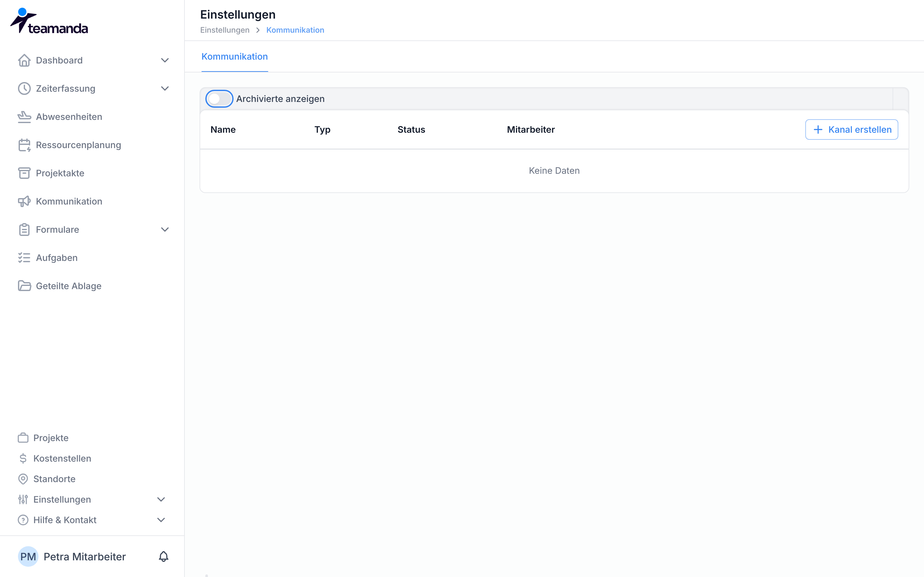The width and height of the screenshot is (924, 577).
Task: Click the Geteilte Ablage folder icon
Action: point(24,286)
